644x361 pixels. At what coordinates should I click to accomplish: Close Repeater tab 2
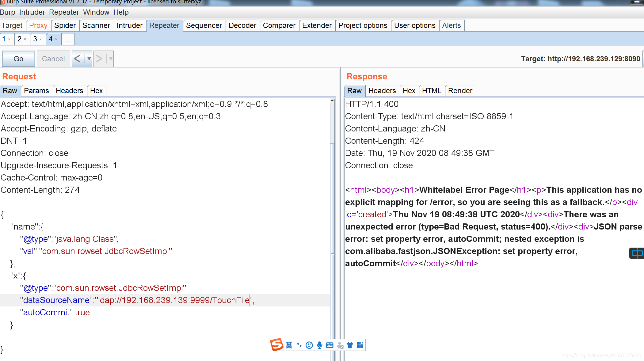25,39
